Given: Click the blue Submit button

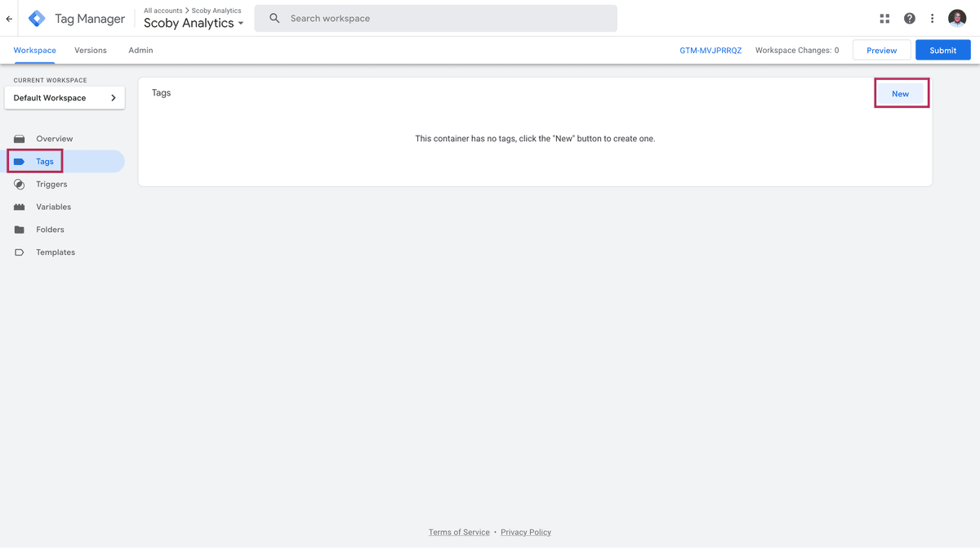Looking at the screenshot, I should click(942, 51).
